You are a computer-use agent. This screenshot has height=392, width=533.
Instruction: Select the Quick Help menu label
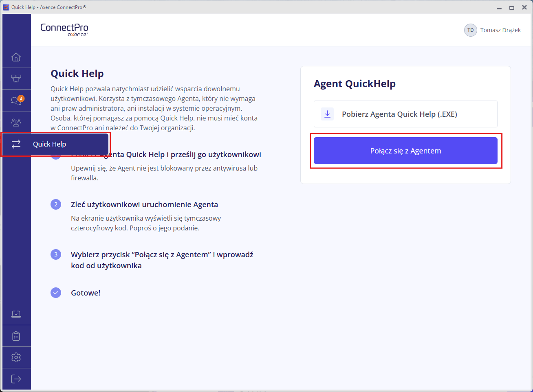point(49,144)
